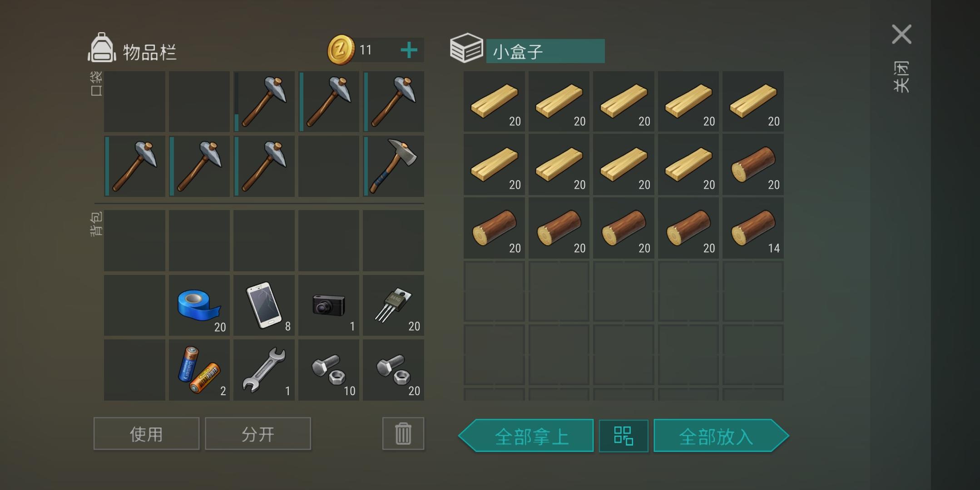This screenshot has width=980, height=490.
Task: Select the first empty box slot
Action: [x=494, y=291]
